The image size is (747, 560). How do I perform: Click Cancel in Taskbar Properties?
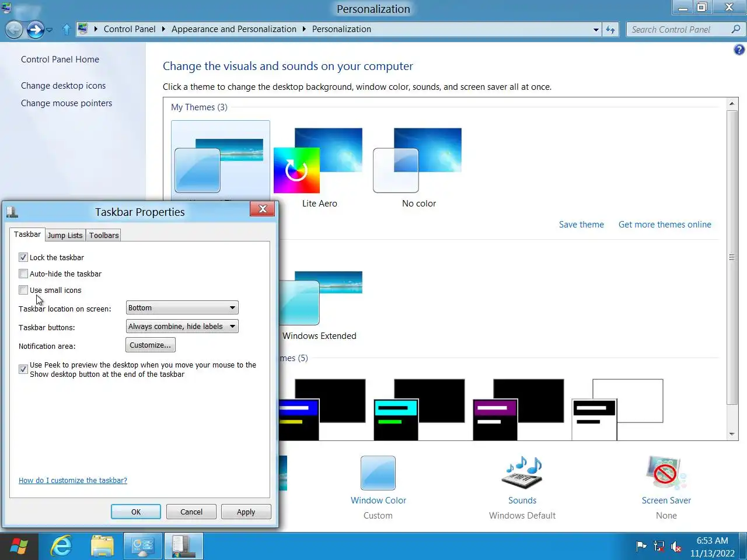tap(191, 512)
